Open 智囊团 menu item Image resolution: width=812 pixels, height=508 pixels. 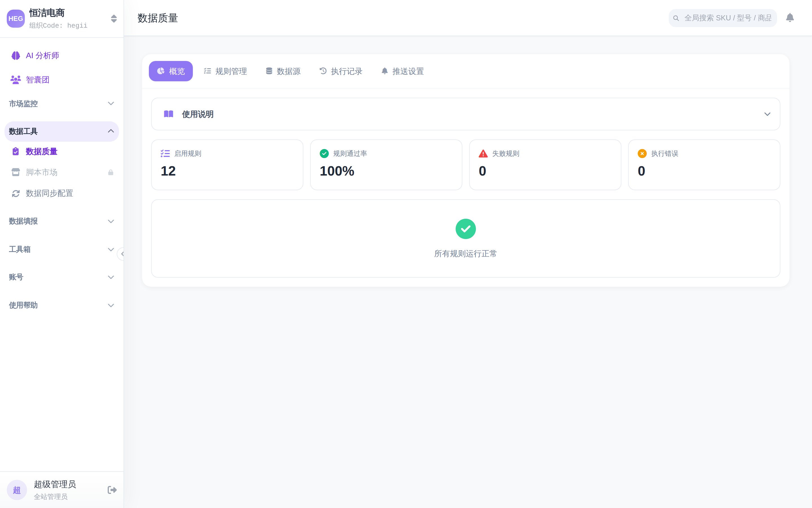click(62, 80)
